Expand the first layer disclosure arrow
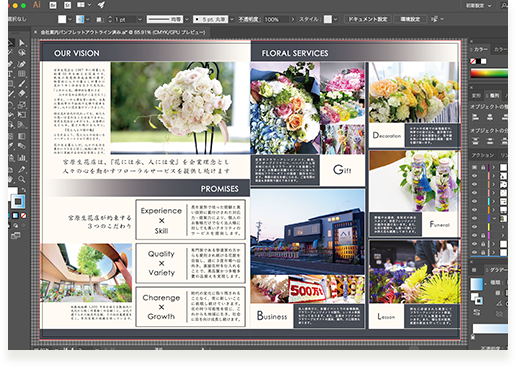 (494, 167)
